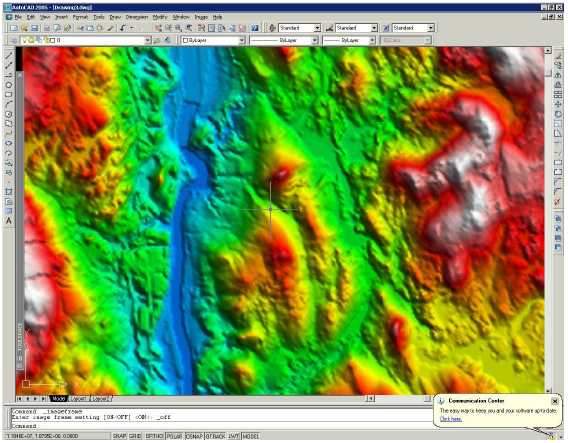The width and height of the screenshot is (568, 443).
Task: Select the Multiline Text 'A' tool
Action: click(9, 221)
